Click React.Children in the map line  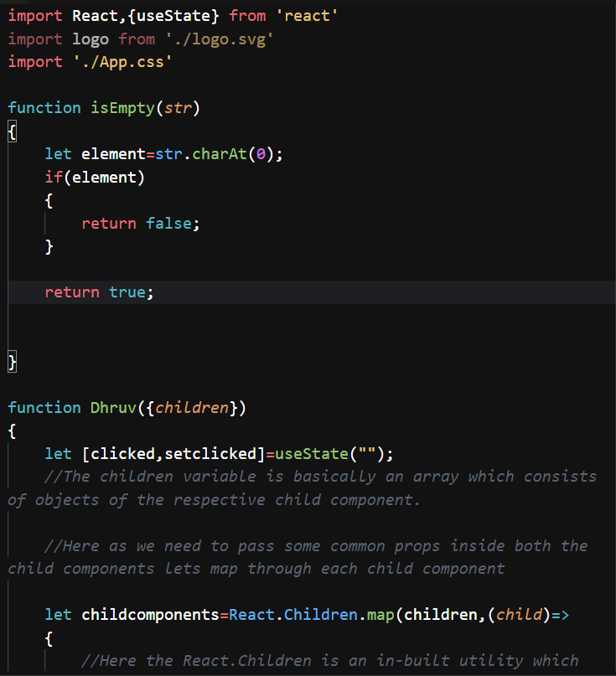coord(292,614)
